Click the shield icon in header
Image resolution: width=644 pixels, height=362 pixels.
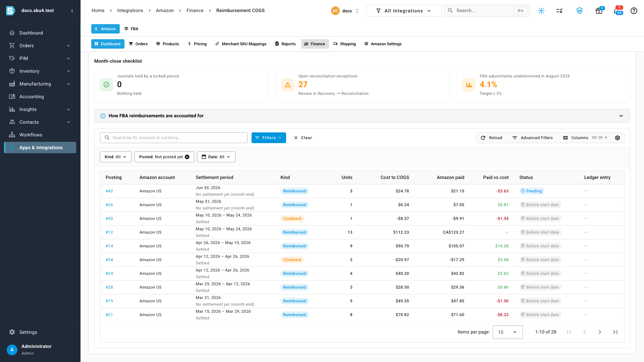579,11
